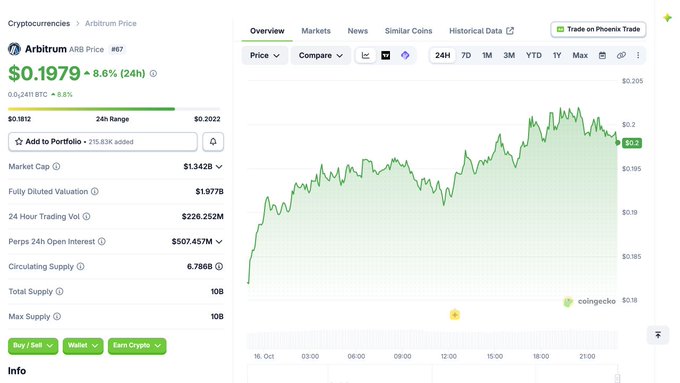Image resolution: width=680 pixels, height=383 pixels.
Task: Open the News tab
Action: [357, 31]
